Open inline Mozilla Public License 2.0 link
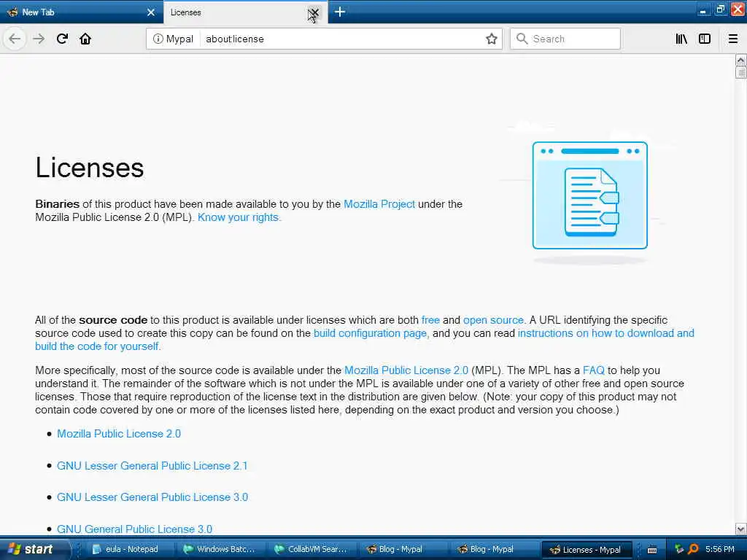Screen dimensions: 747x560 click(x=406, y=370)
